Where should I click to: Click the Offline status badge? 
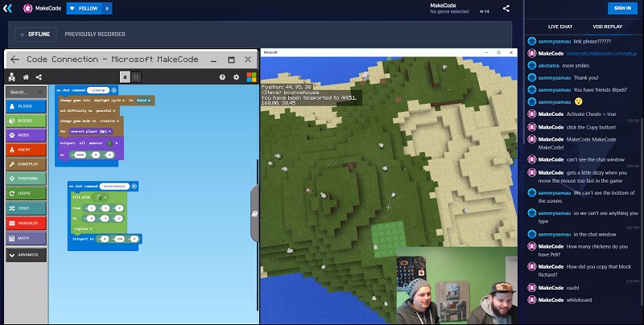35,34
